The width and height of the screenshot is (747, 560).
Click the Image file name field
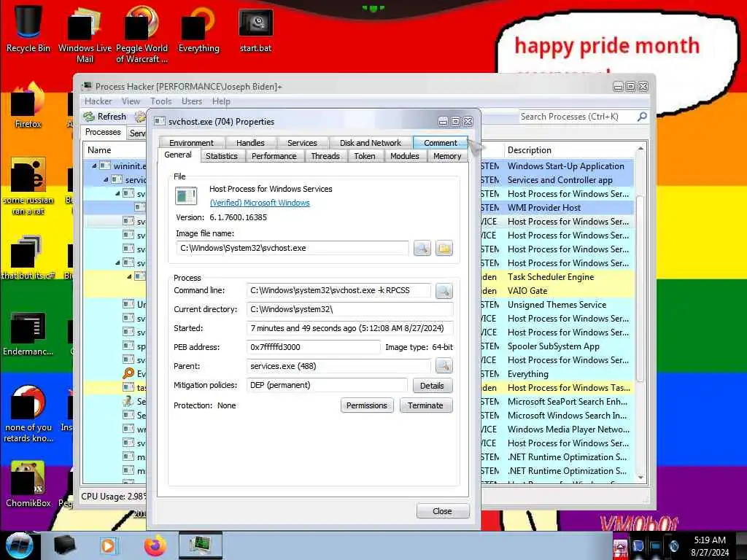[292, 248]
